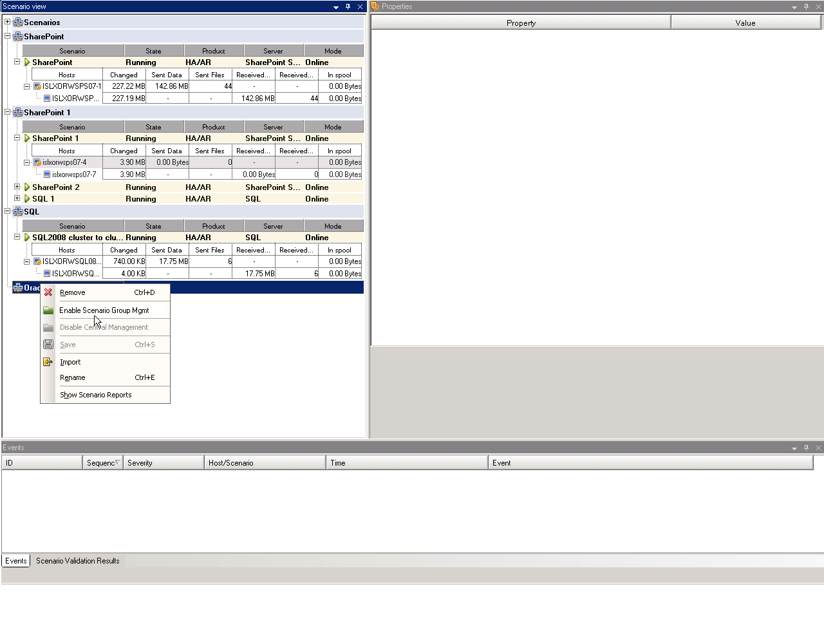Click the Scenarios group icon at tree top

[16, 21]
